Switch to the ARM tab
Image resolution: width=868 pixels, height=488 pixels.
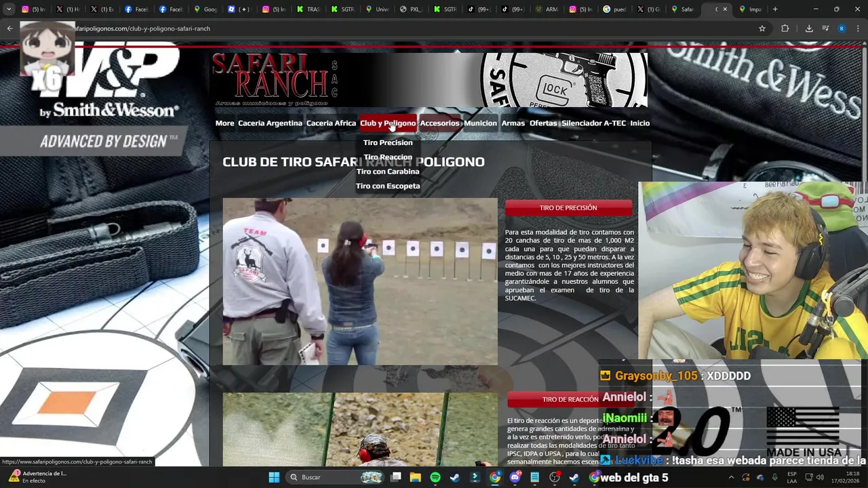[547, 9]
